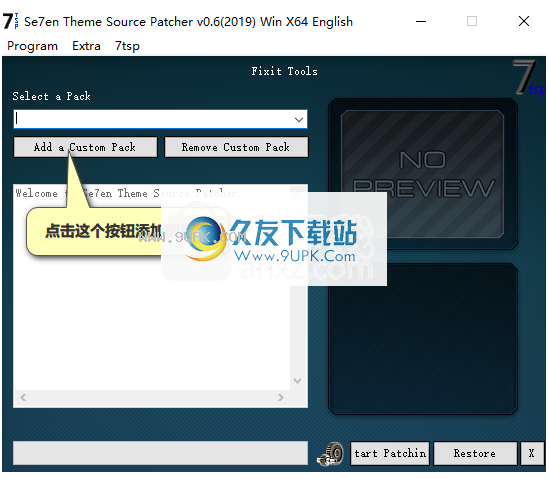This screenshot has height=479, width=549.
Task: Open the Program menu
Action: (x=32, y=46)
